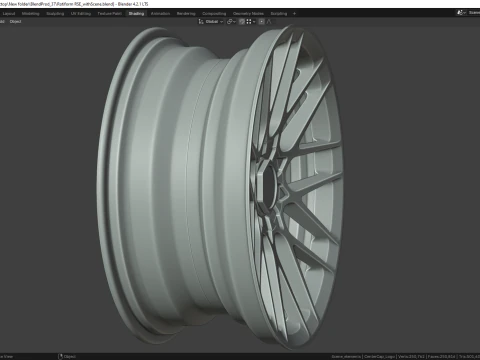480x360 pixels.
Task: Open the snapping options dropdown
Action: 251,21
